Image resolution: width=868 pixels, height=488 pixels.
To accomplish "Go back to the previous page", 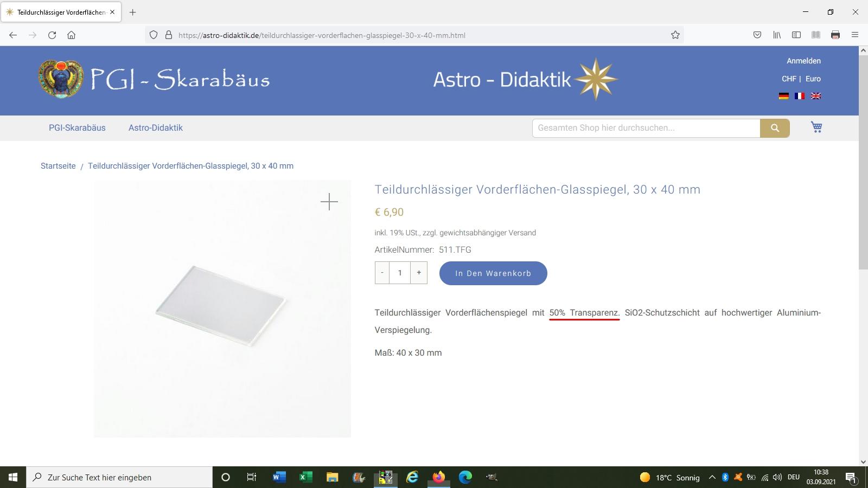I will [x=13, y=35].
